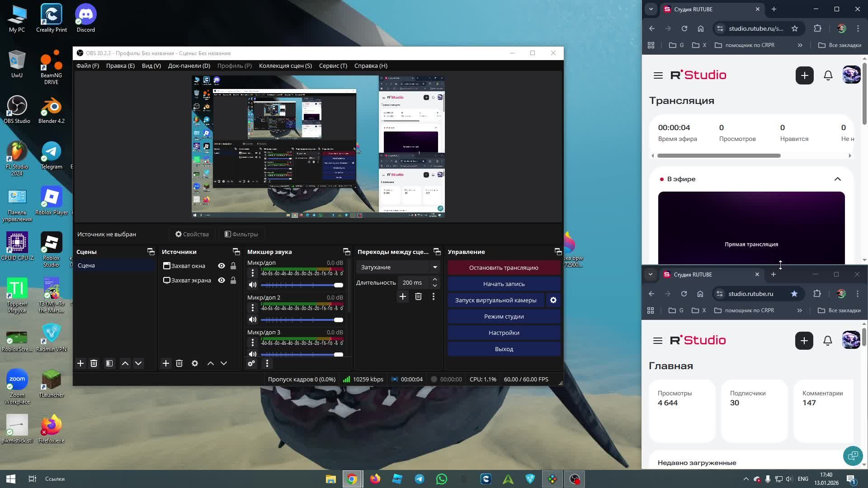
Task: Open the Коллекция сцен (S) menu
Action: tap(285, 66)
